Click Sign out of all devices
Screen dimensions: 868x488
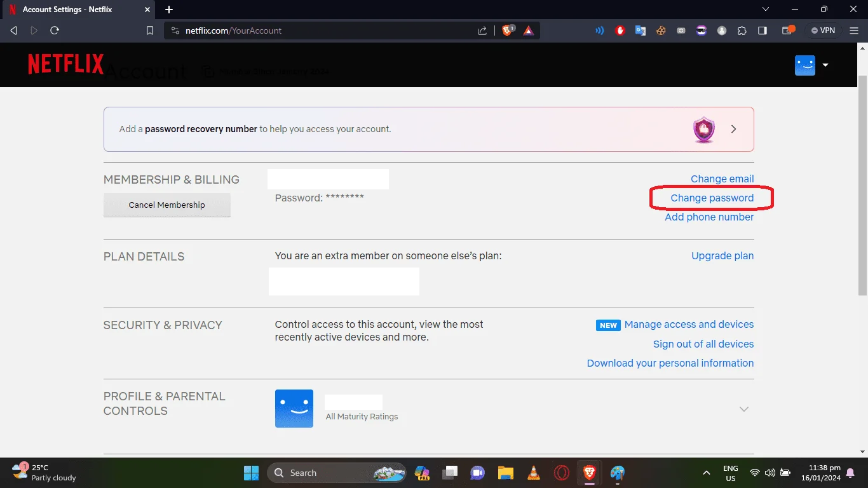coord(703,344)
